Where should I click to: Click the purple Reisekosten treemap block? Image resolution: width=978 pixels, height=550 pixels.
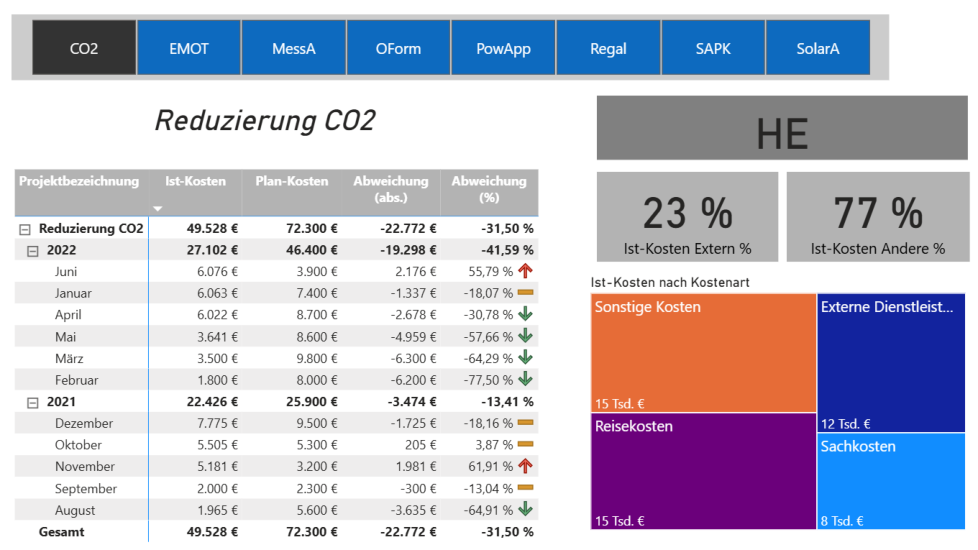(x=703, y=471)
